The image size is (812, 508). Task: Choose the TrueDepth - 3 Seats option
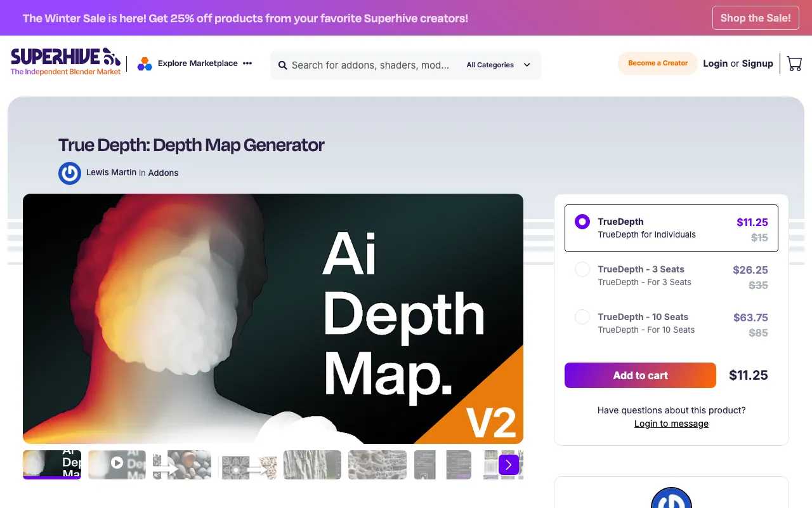tap(582, 269)
